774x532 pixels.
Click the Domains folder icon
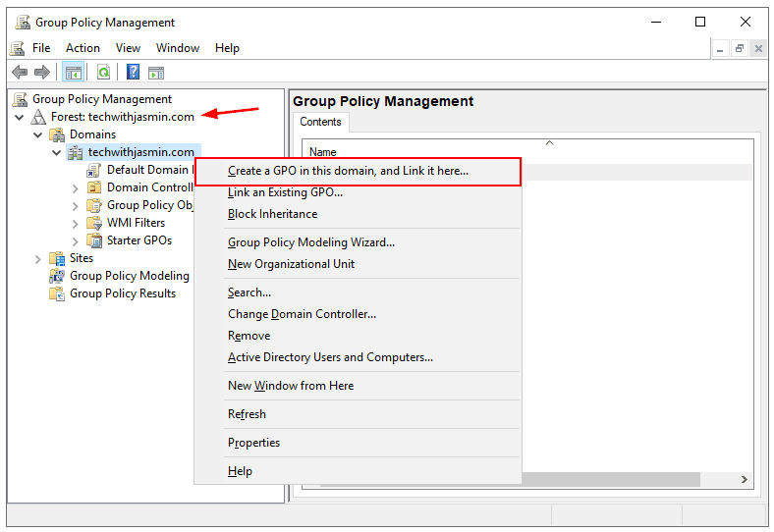[x=57, y=134]
